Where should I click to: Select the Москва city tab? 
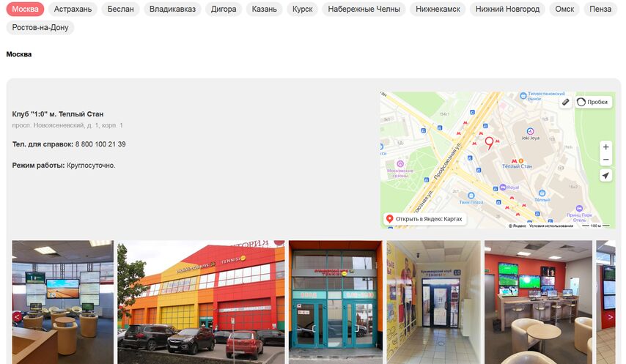(x=25, y=9)
